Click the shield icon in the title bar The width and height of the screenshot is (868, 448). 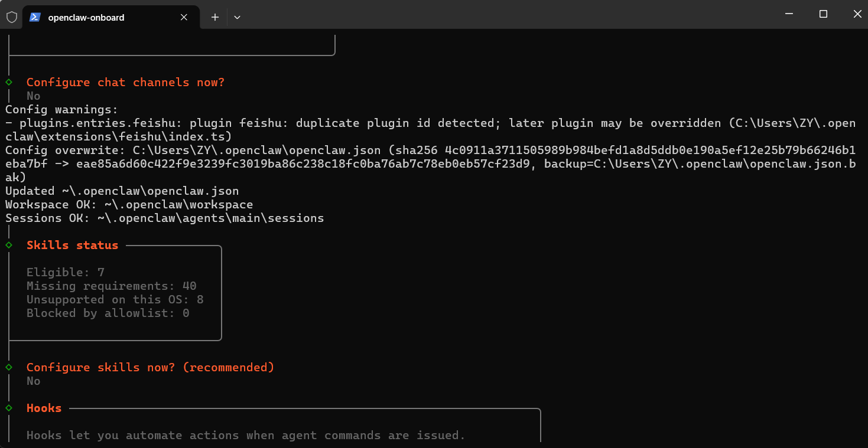[11, 17]
